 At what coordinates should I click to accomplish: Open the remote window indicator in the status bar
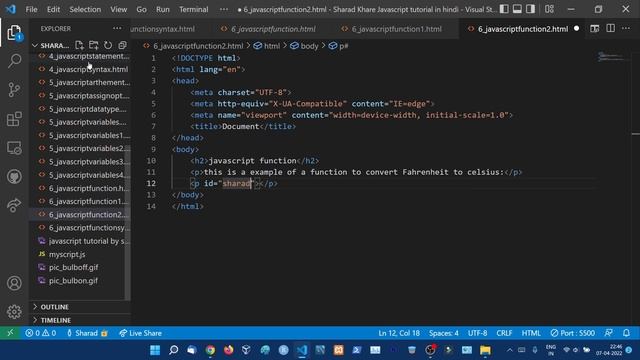(10, 333)
